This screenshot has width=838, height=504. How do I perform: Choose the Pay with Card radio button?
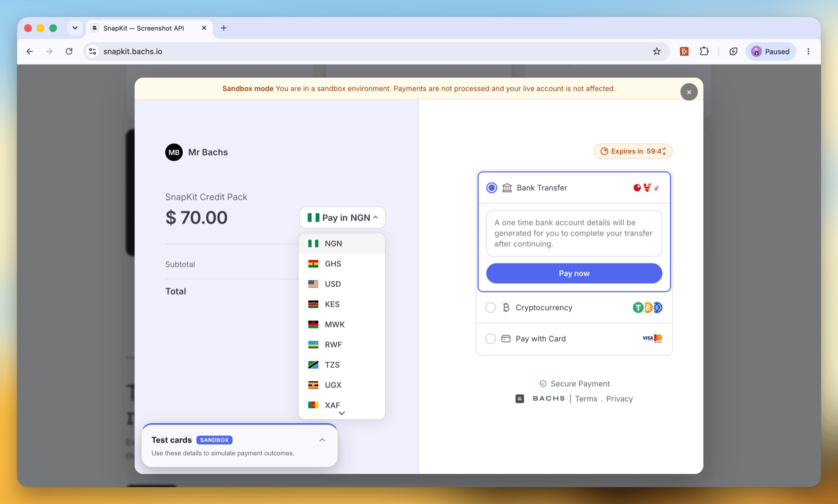tap(491, 339)
